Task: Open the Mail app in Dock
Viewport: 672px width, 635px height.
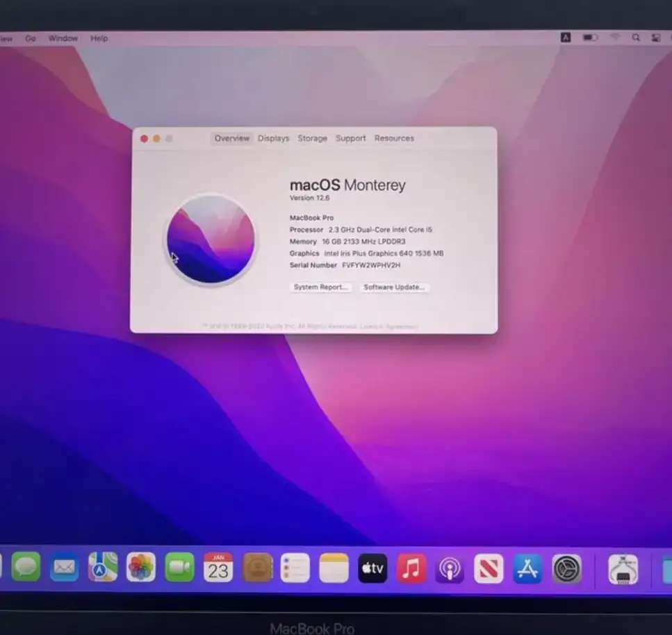Action: point(65,568)
